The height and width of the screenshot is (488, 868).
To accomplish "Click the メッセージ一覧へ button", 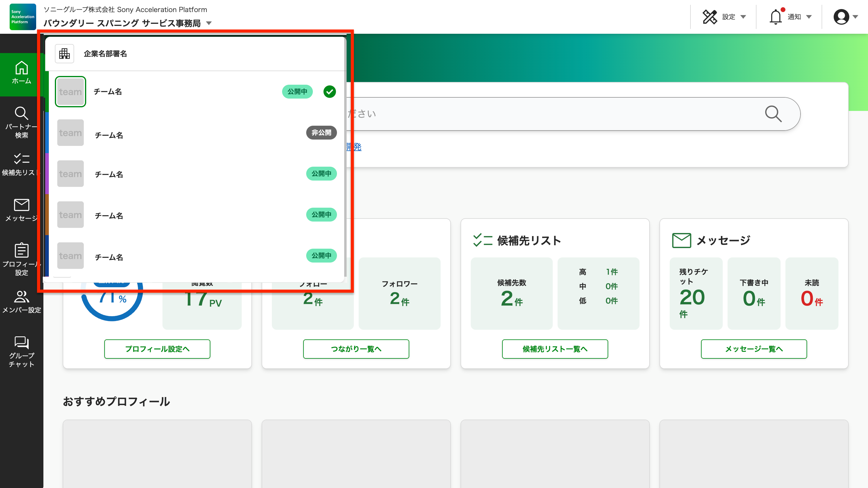I will (754, 349).
